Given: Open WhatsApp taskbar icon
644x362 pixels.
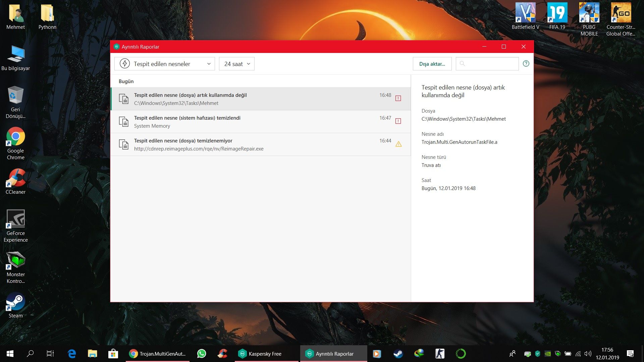Looking at the screenshot, I should pos(202,354).
